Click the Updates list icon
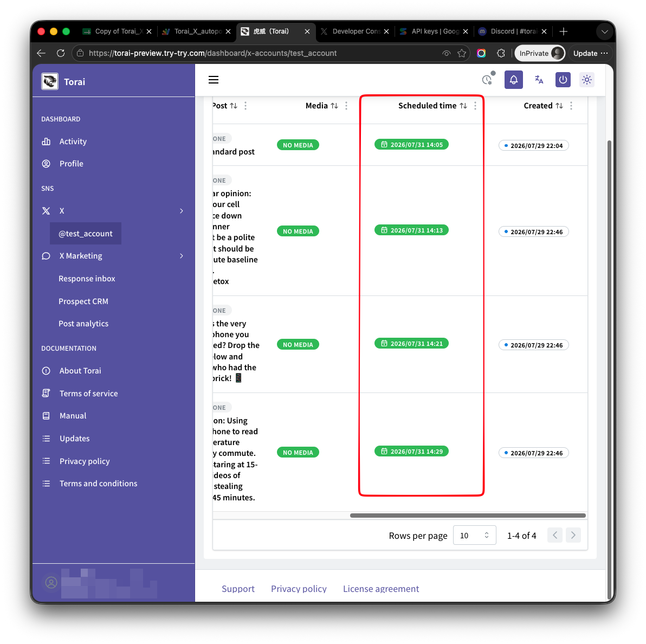Image resolution: width=646 pixels, height=644 pixels. point(46,439)
